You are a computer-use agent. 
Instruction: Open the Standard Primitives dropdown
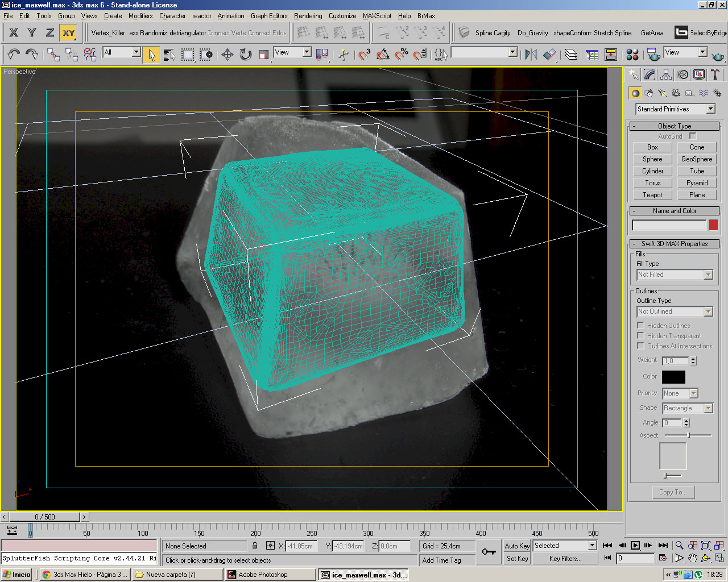(675, 109)
